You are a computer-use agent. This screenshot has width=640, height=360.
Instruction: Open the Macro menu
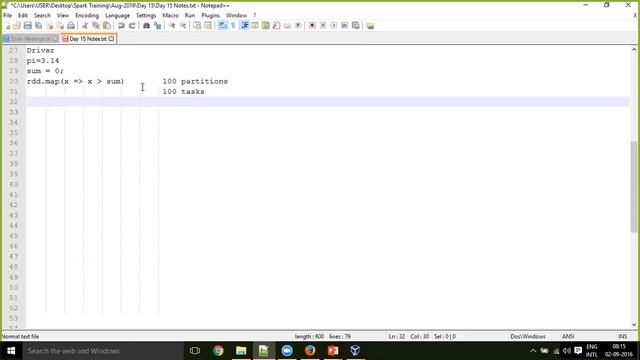tap(170, 16)
